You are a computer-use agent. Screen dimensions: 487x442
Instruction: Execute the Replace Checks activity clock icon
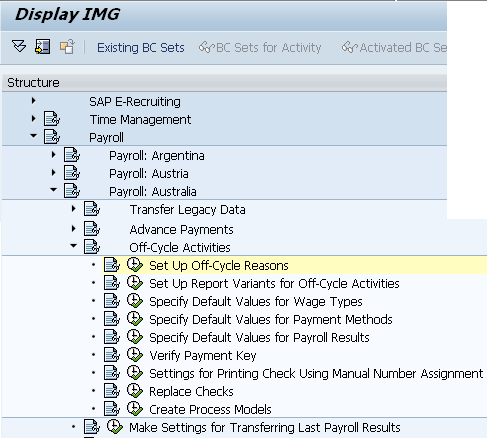[x=135, y=391]
